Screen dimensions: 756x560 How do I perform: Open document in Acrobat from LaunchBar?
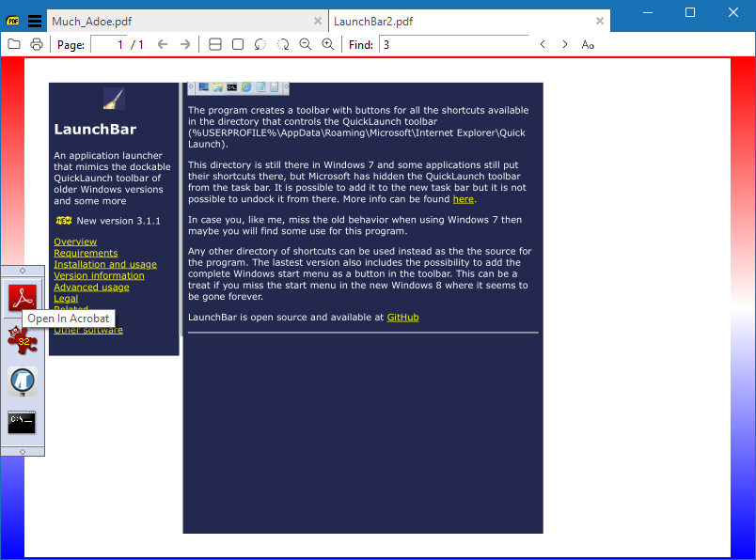coord(23,298)
